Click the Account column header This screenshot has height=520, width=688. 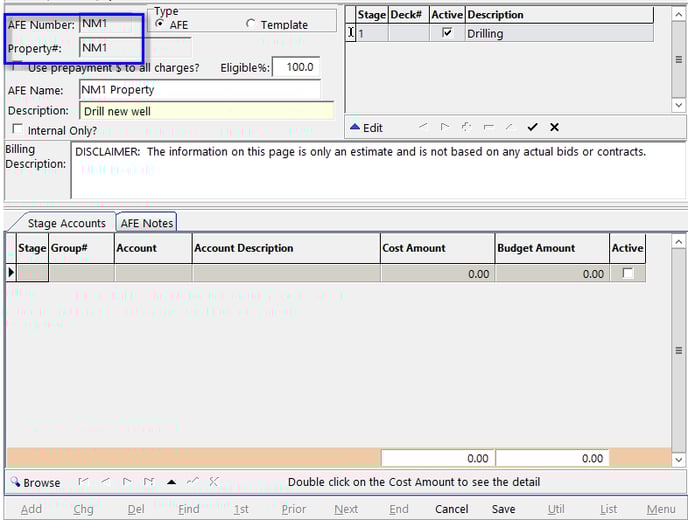[153, 248]
